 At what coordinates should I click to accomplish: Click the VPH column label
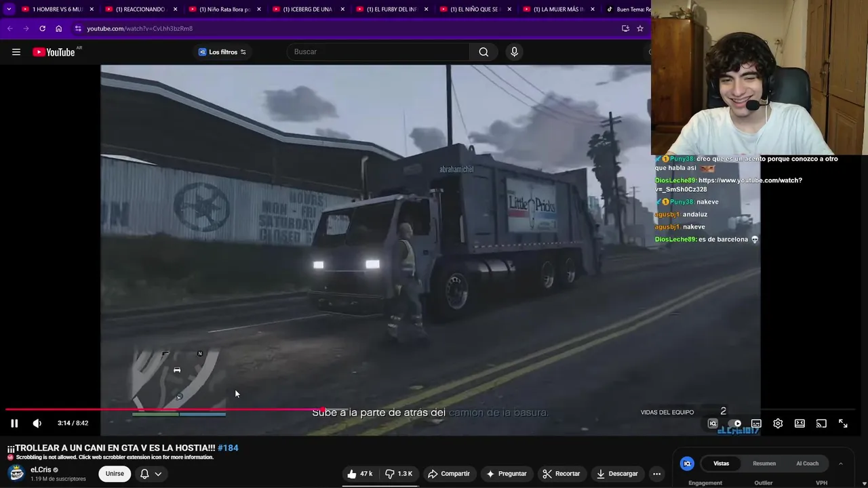[821, 483]
